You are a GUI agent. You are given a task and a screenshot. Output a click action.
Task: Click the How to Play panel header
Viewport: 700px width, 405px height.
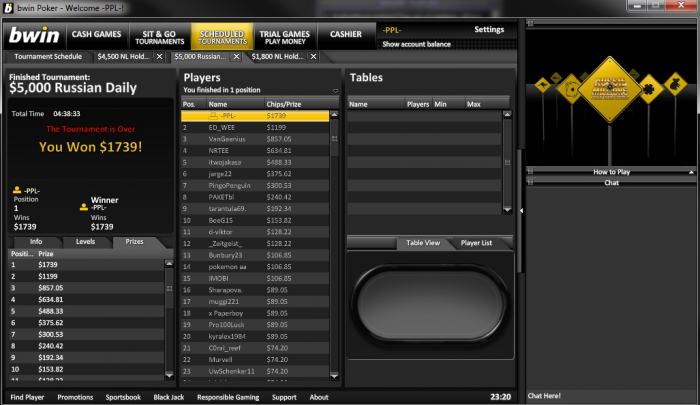pos(611,172)
